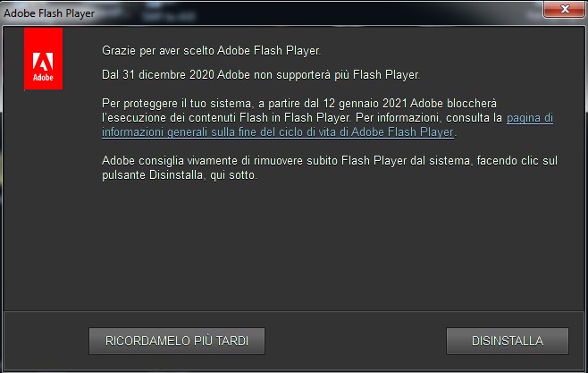588x373 pixels.
Task: Click 'Per informazioni, consulta la' text
Action: [x=429, y=118]
